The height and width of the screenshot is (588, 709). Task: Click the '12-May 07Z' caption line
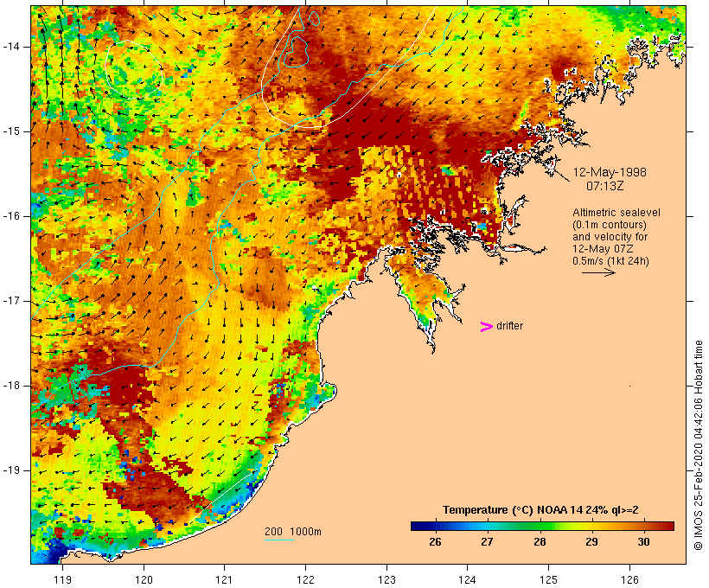click(603, 249)
